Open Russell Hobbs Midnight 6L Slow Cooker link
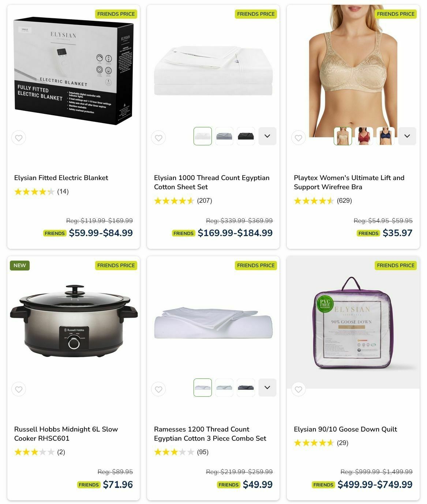 pyautogui.click(x=66, y=434)
